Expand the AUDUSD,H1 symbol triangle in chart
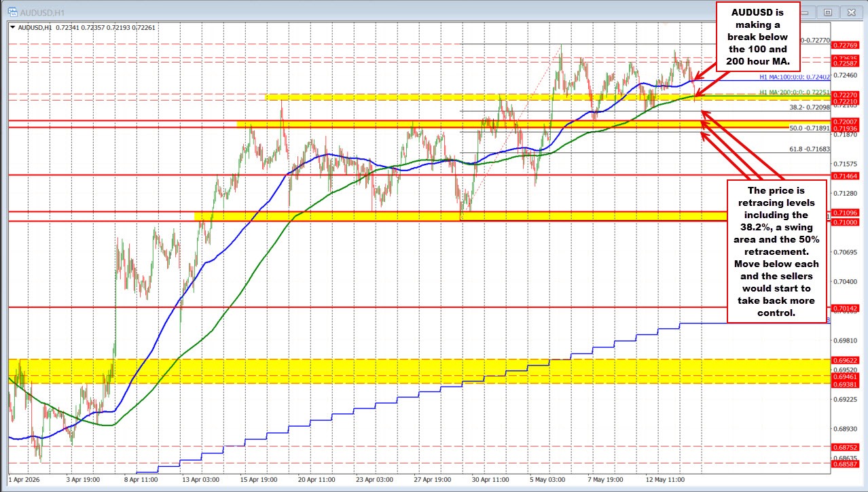This screenshot has height=492, width=868. pyautogui.click(x=13, y=27)
